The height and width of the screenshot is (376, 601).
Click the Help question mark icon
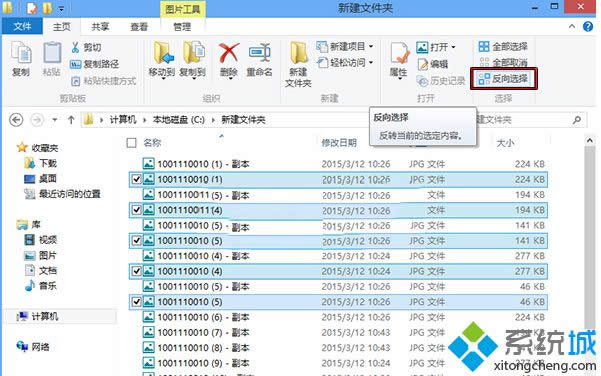(x=588, y=26)
